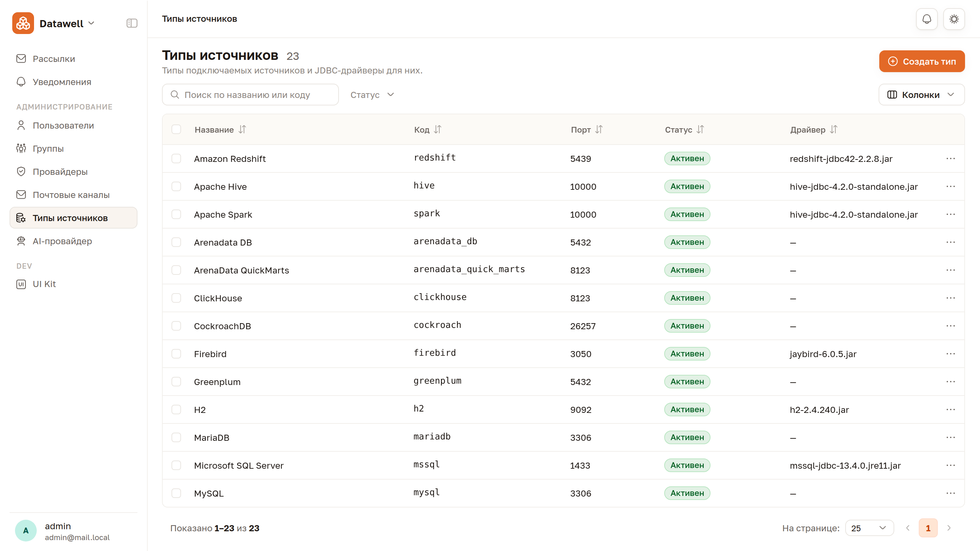Viewport: 980px width, 551px height.
Task: Click the Создать тип button
Action: coord(922,61)
